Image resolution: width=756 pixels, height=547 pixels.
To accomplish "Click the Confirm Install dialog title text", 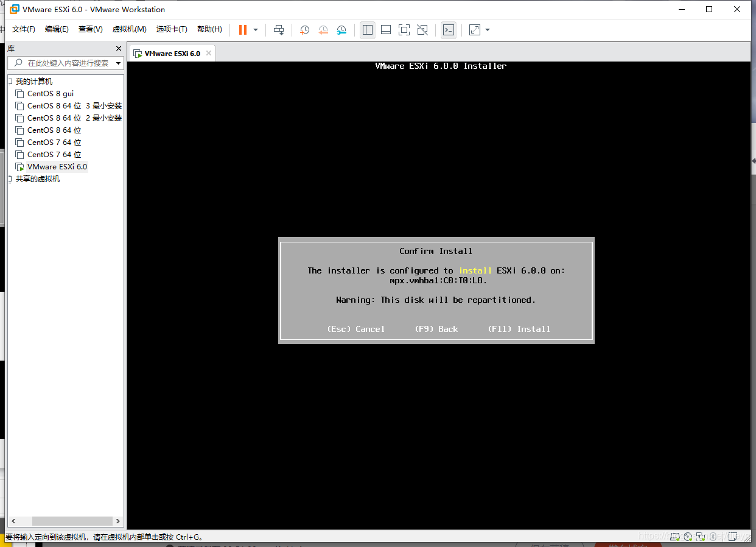I will pos(436,251).
